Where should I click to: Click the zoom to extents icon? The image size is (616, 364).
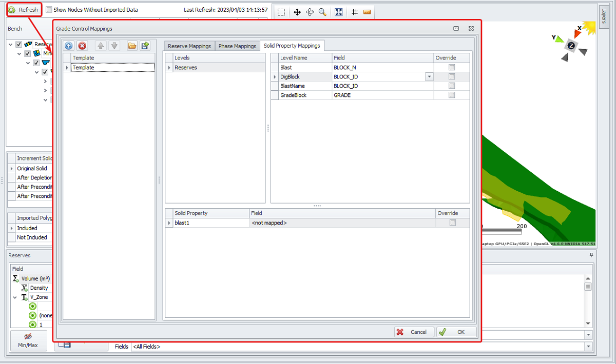(339, 12)
